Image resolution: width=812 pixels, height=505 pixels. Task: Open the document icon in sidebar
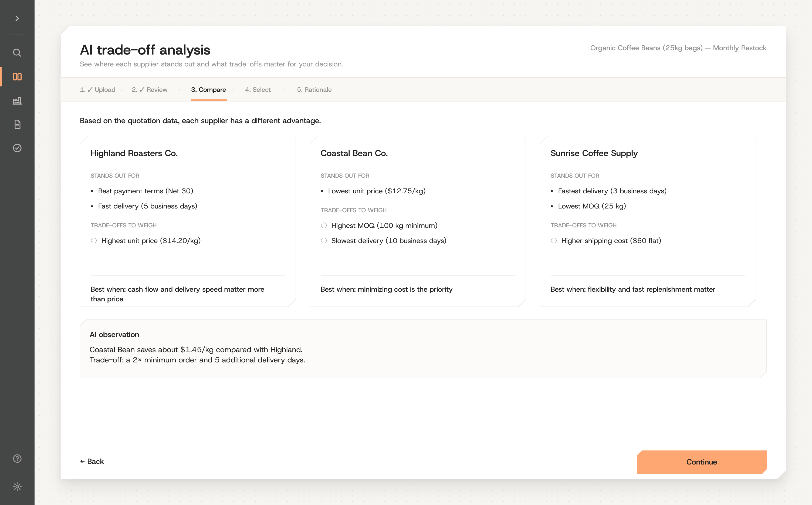click(17, 124)
